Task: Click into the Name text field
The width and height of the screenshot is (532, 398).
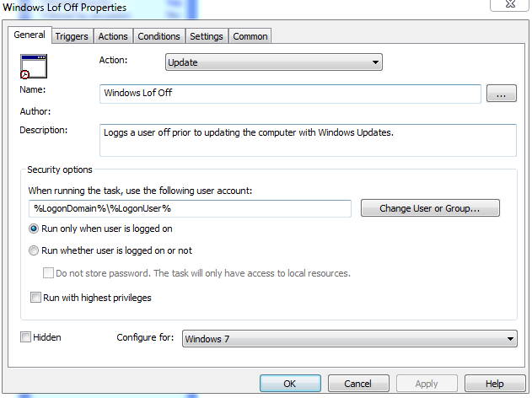Action: click(290, 94)
